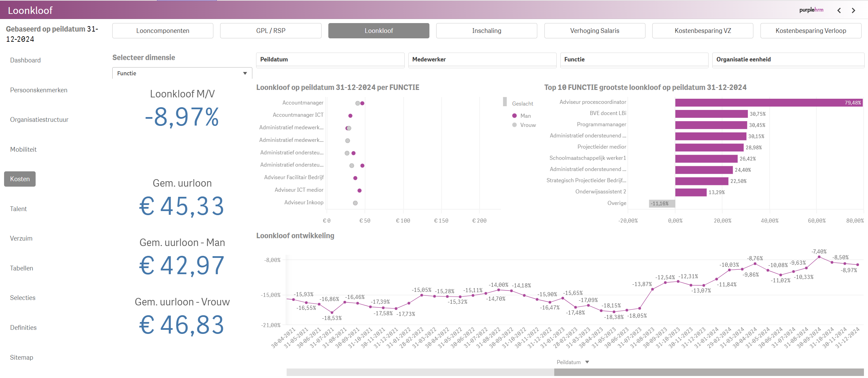Expand the Peildatum axis dropdown arrow
This screenshot has width=868, height=378.
(587, 362)
